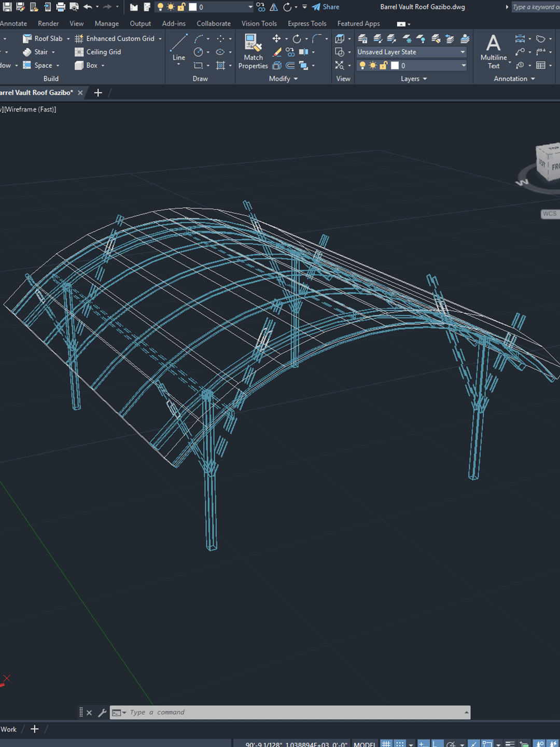Image resolution: width=560 pixels, height=747 pixels.
Task: Click the Rotate tool
Action: click(x=297, y=38)
